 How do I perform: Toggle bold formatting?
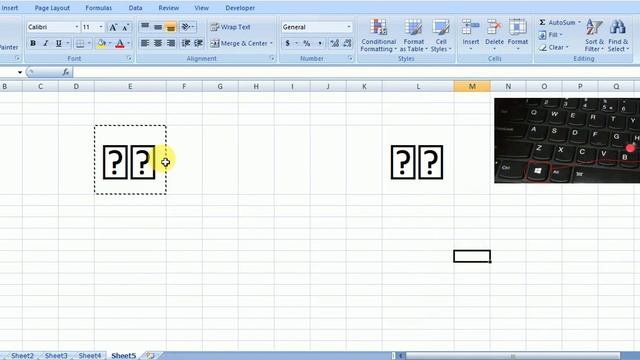pyautogui.click(x=33, y=43)
